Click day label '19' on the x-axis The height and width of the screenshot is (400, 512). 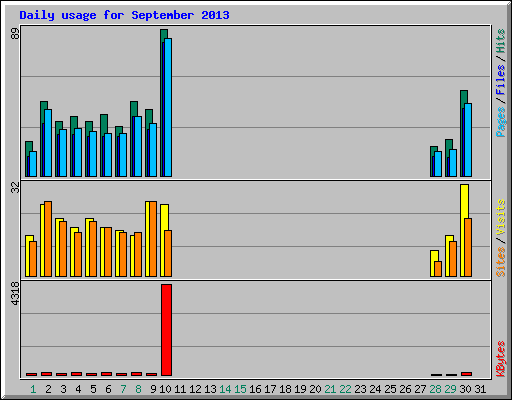pyautogui.click(x=300, y=389)
